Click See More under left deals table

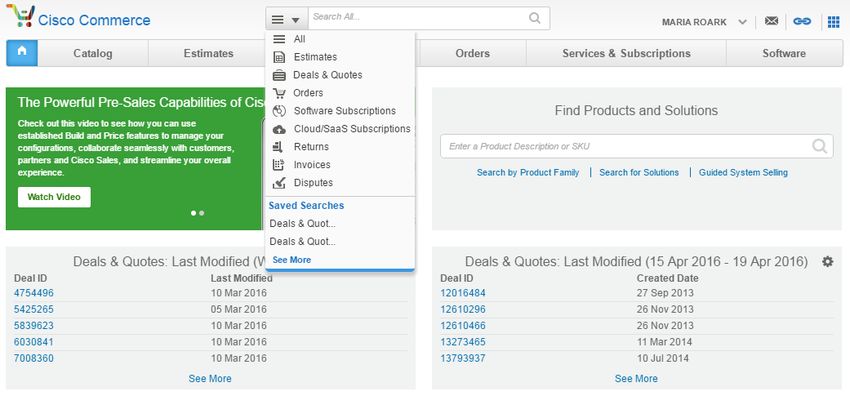tap(210, 379)
